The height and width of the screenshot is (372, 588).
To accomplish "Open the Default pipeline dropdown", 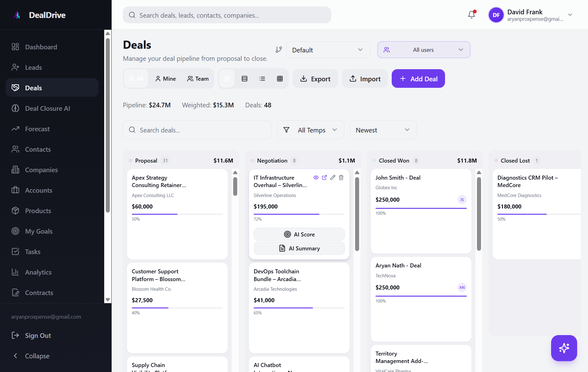I will 328,50.
